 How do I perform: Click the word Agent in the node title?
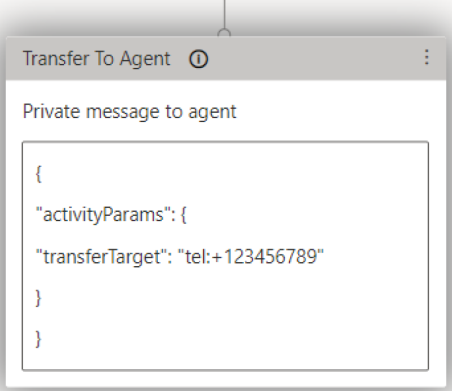pyautogui.click(x=145, y=59)
